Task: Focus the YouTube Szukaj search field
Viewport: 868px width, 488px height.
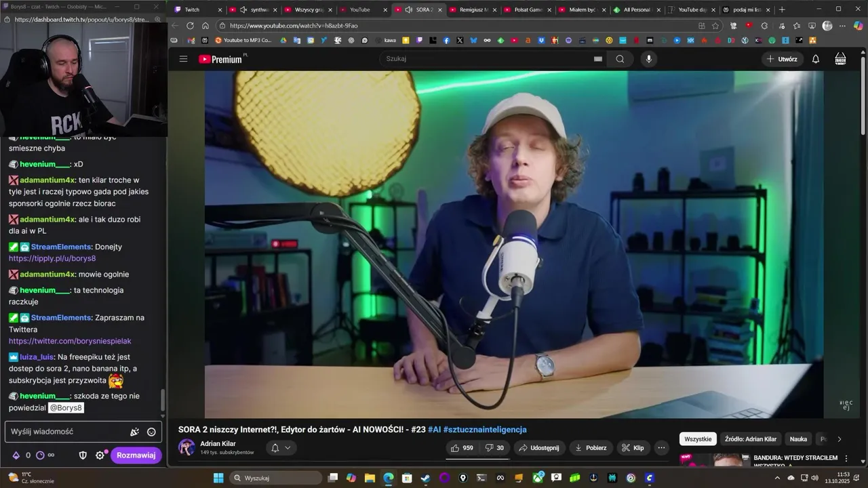Action: pos(486,59)
